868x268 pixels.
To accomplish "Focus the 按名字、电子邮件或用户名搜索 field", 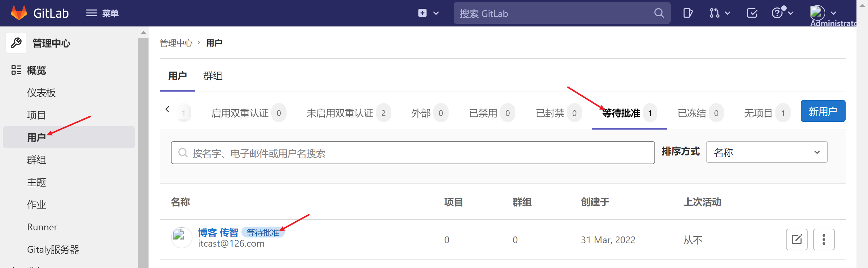I will (x=413, y=153).
